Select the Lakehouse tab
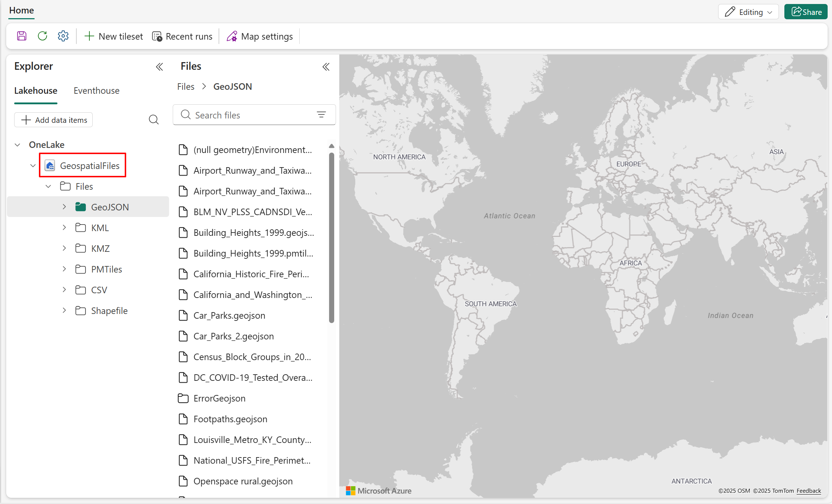 (x=36, y=90)
